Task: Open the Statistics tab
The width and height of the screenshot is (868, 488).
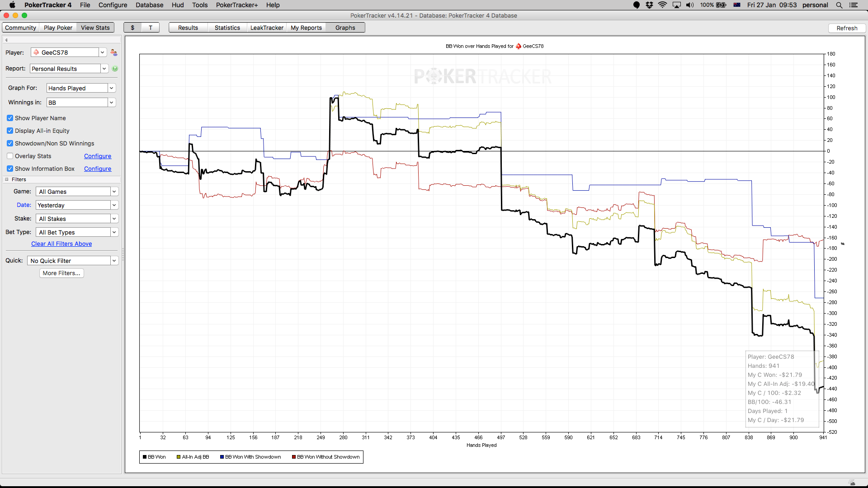Action: pos(227,28)
